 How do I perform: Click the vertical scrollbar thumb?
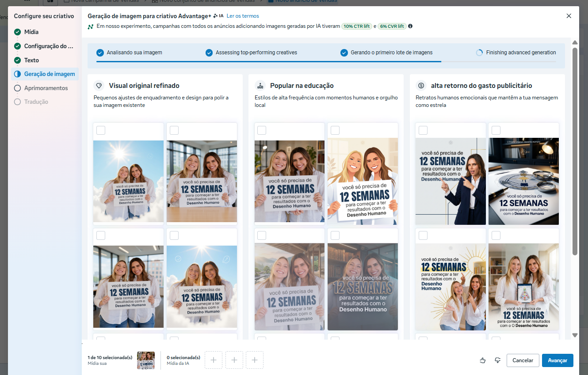[x=575, y=151]
